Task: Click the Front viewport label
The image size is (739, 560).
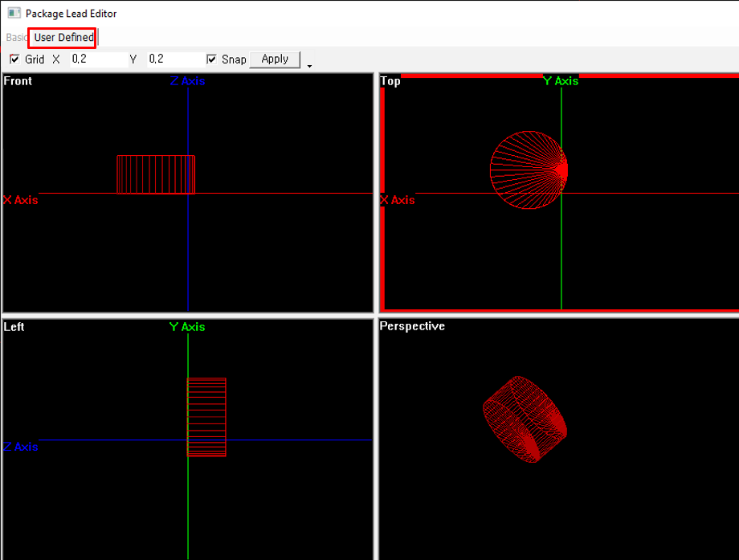Action: coord(18,81)
